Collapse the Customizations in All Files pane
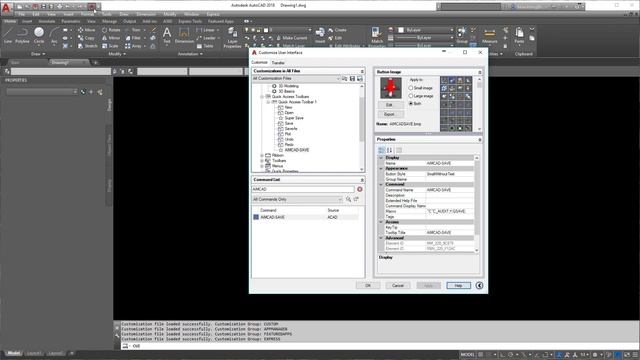Viewport: 640px width, 360px height. pyautogui.click(x=362, y=71)
